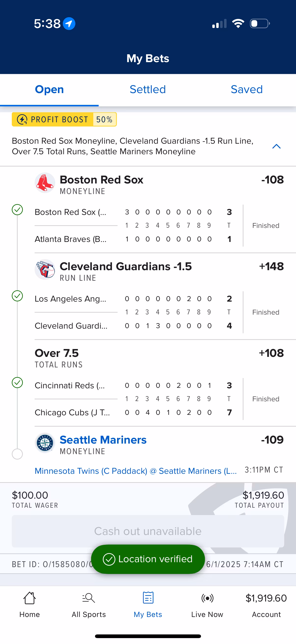Tap the location arrow icon in status bar

point(69,24)
